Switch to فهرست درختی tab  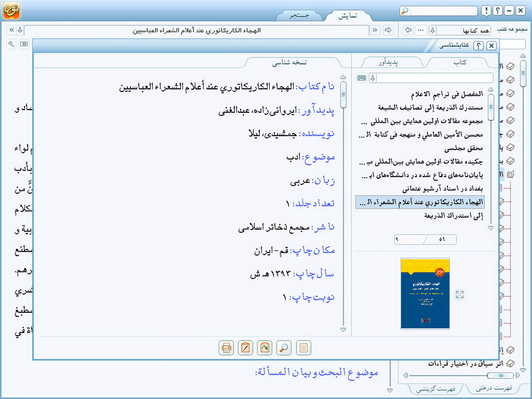[x=494, y=388]
